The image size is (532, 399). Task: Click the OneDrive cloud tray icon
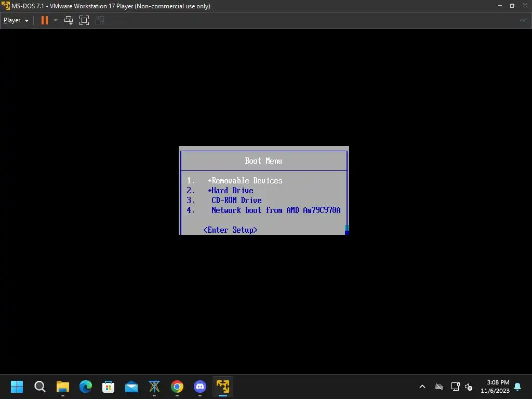point(439,387)
